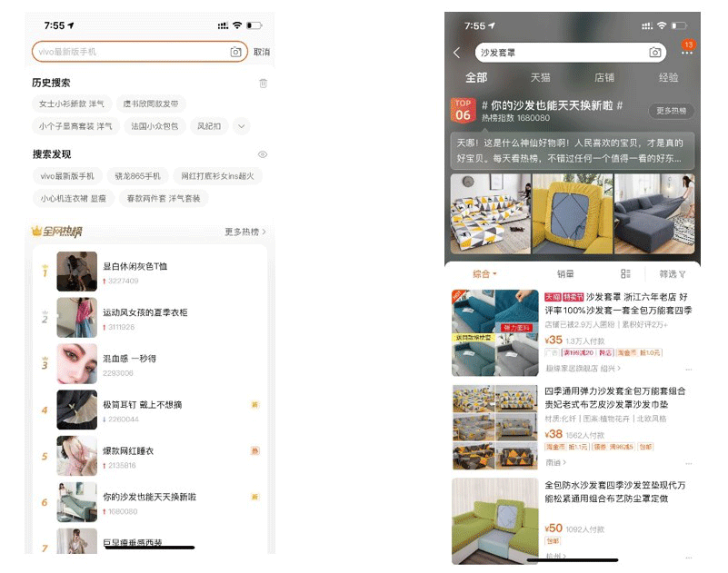Select the 法国小众包包 history chip
This screenshot has width=728, height=573.
click(x=155, y=126)
